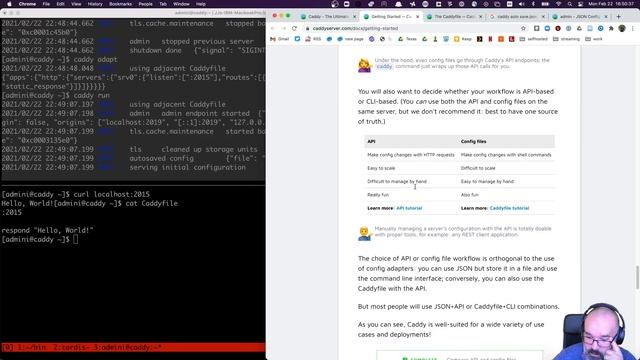
Task: Close 'The Caddyfile' browser tab
Action: point(480,17)
